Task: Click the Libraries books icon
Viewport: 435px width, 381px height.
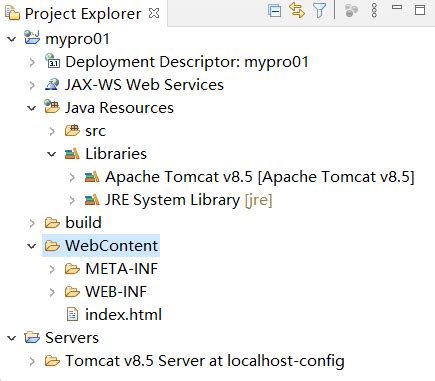Action: [x=72, y=154]
